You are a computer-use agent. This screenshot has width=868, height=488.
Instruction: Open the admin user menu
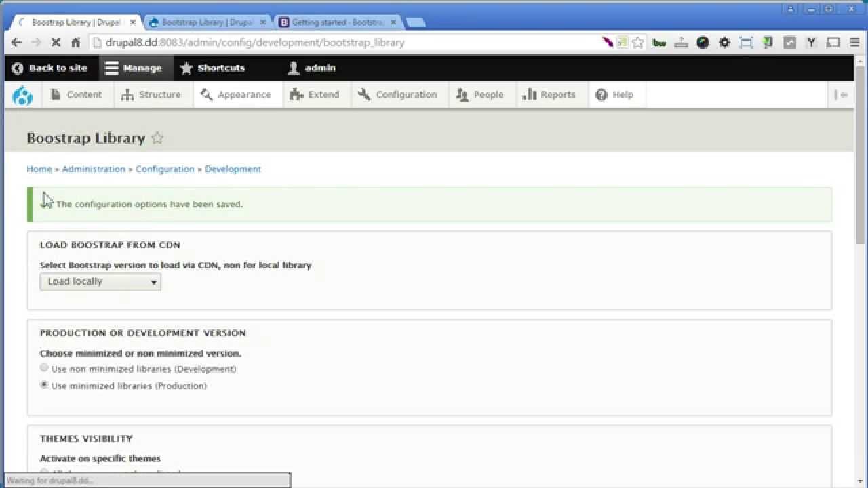point(312,68)
